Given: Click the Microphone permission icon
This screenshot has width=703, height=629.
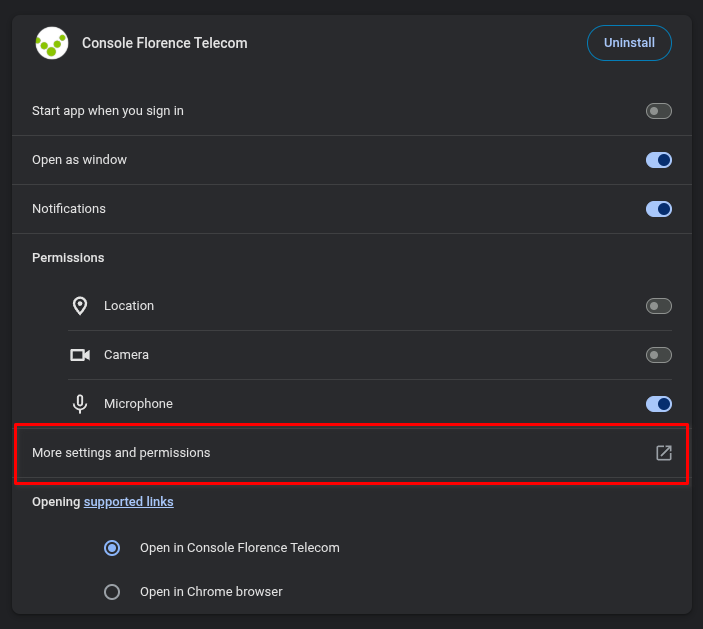Looking at the screenshot, I should point(80,404).
